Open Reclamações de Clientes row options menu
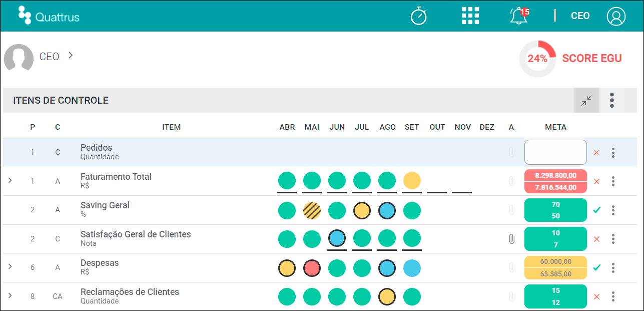The height and width of the screenshot is (311, 644). click(613, 296)
